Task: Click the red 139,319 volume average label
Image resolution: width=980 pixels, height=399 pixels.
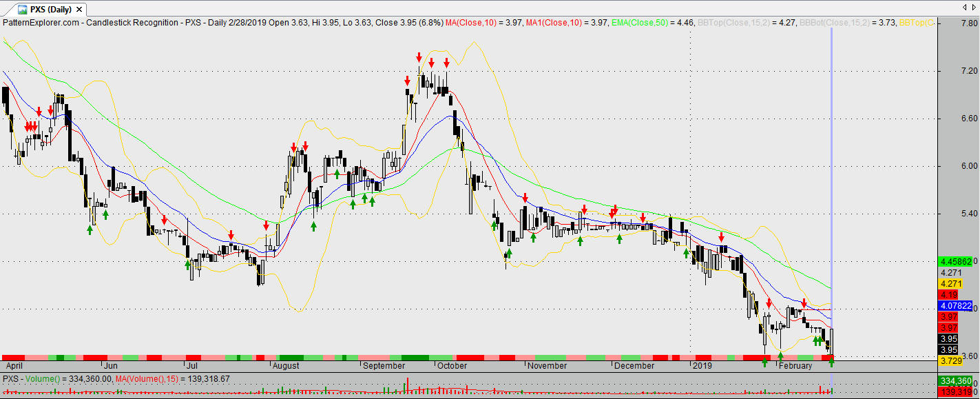Action: pos(955,391)
